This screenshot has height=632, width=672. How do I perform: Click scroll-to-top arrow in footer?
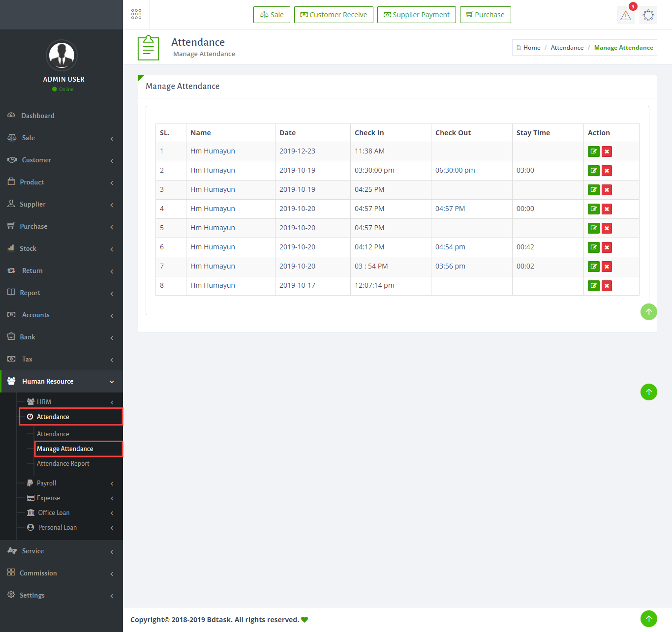pyautogui.click(x=648, y=619)
